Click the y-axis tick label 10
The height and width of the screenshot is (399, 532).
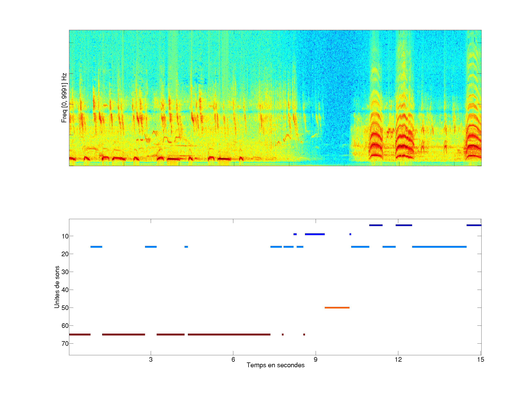point(65,236)
